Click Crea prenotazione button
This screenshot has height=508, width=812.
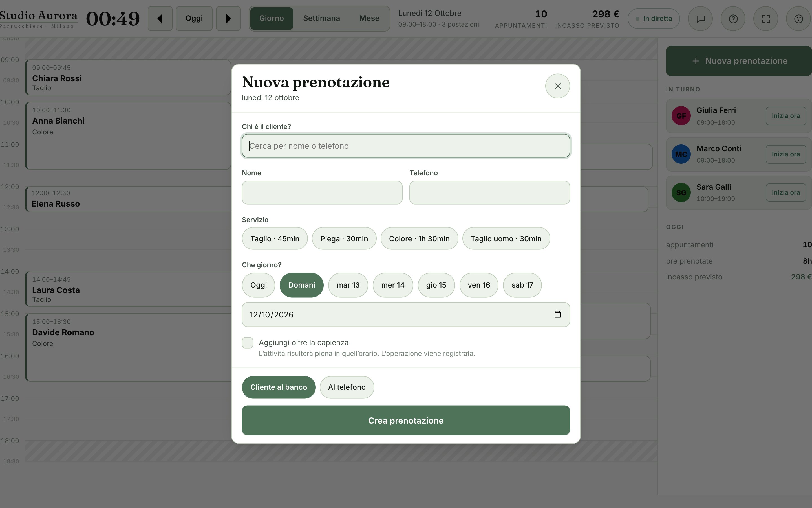406,421
